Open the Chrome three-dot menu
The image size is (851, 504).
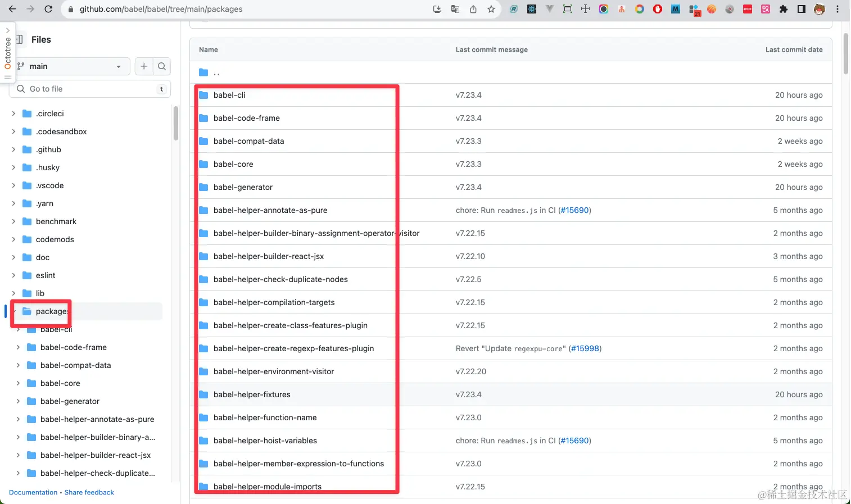tap(838, 9)
